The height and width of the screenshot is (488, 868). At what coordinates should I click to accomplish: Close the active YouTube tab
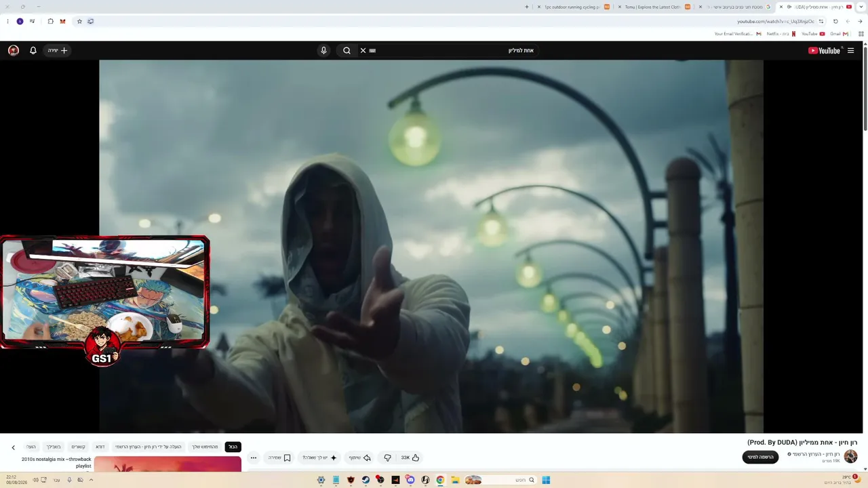pos(781,7)
